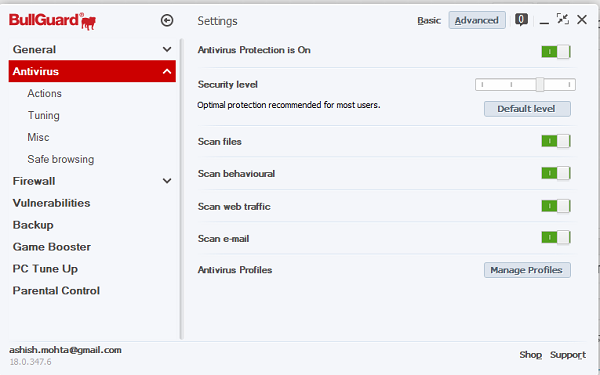Collapse the Antivirus section chevron
Image resolution: width=600 pixels, height=375 pixels.
(167, 71)
